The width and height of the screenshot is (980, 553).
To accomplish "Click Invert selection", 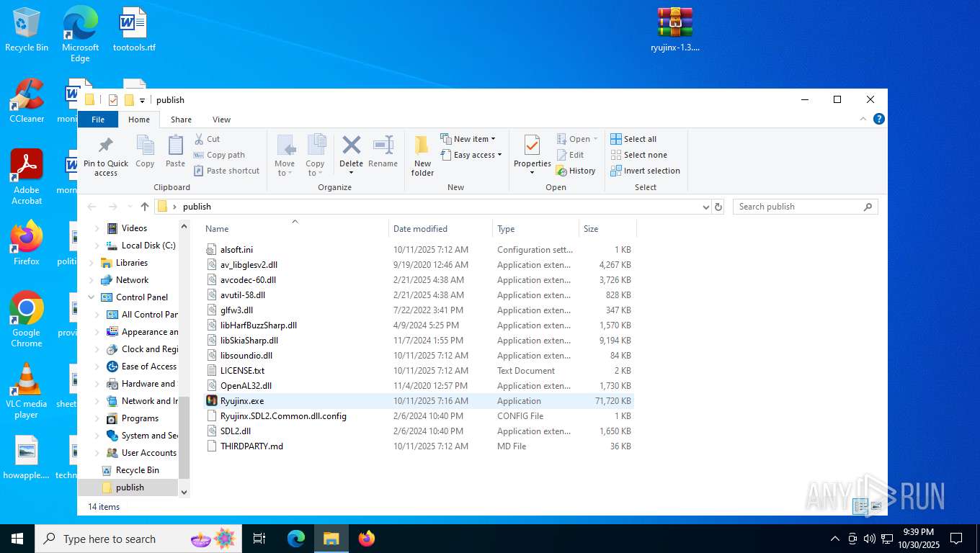I will click(645, 171).
